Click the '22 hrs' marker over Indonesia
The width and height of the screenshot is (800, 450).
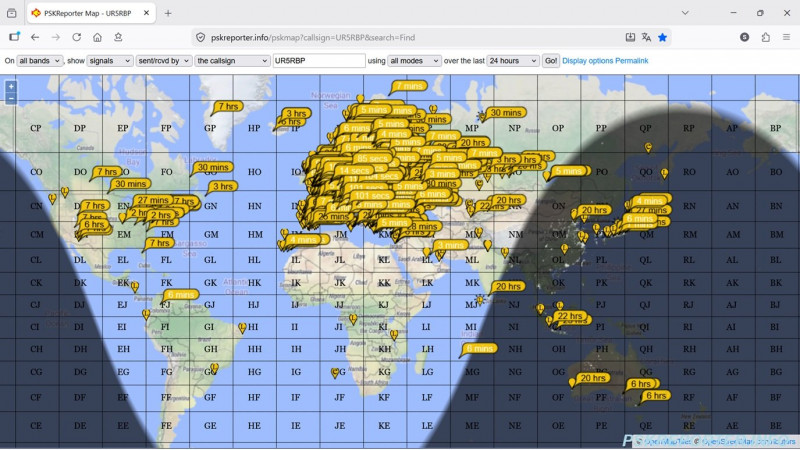pos(569,315)
